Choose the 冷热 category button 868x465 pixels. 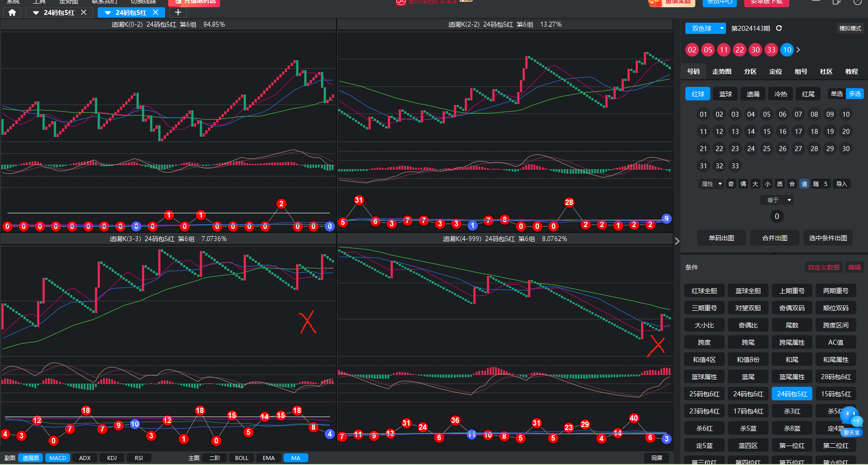click(x=781, y=94)
